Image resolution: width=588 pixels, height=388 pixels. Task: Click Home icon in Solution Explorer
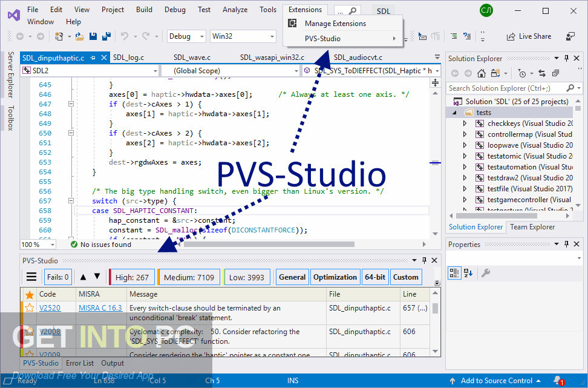tap(482, 73)
